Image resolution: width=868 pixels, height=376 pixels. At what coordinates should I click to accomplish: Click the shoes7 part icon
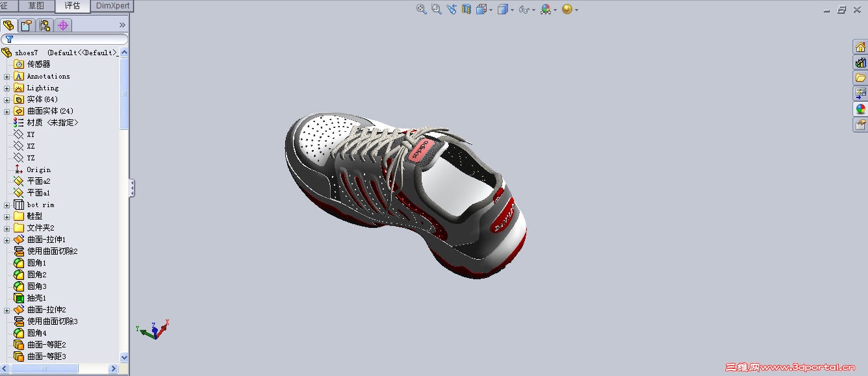point(6,53)
